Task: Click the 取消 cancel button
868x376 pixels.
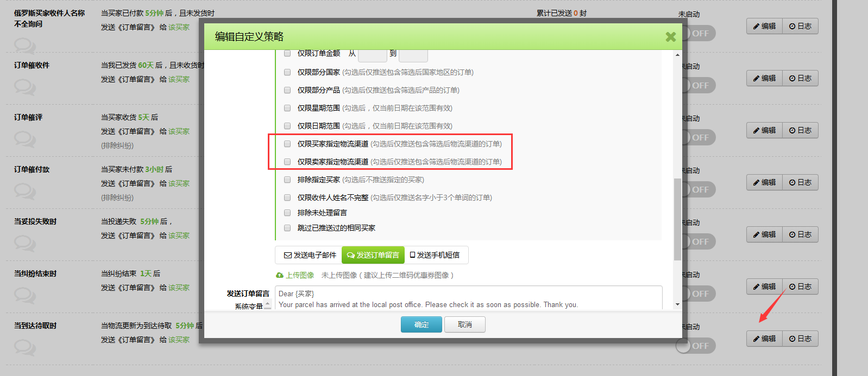Action: pyautogui.click(x=464, y=324)
